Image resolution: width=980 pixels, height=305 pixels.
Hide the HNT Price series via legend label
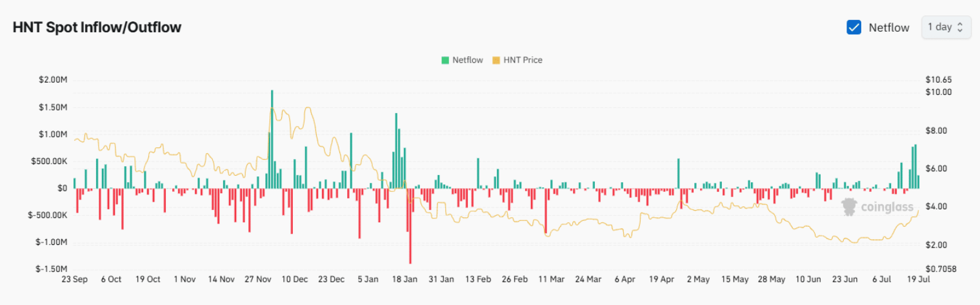(523, 60)
